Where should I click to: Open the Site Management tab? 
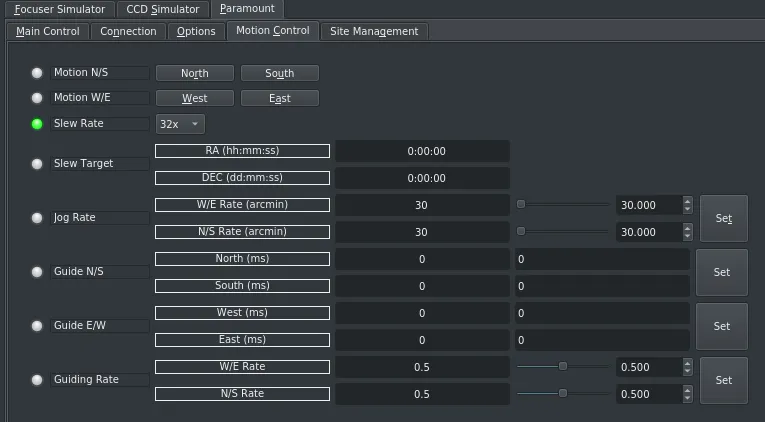374,31
